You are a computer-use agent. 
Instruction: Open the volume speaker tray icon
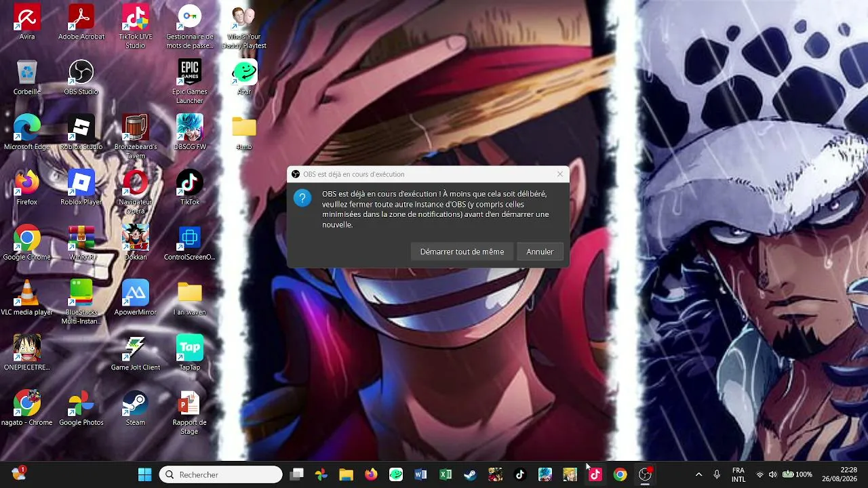pyautogui.click(x=772, y=474)
